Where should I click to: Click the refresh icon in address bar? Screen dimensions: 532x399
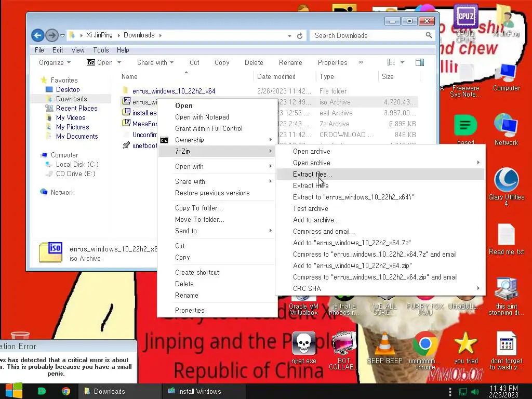pyautogui.click(x=300, y=36)
